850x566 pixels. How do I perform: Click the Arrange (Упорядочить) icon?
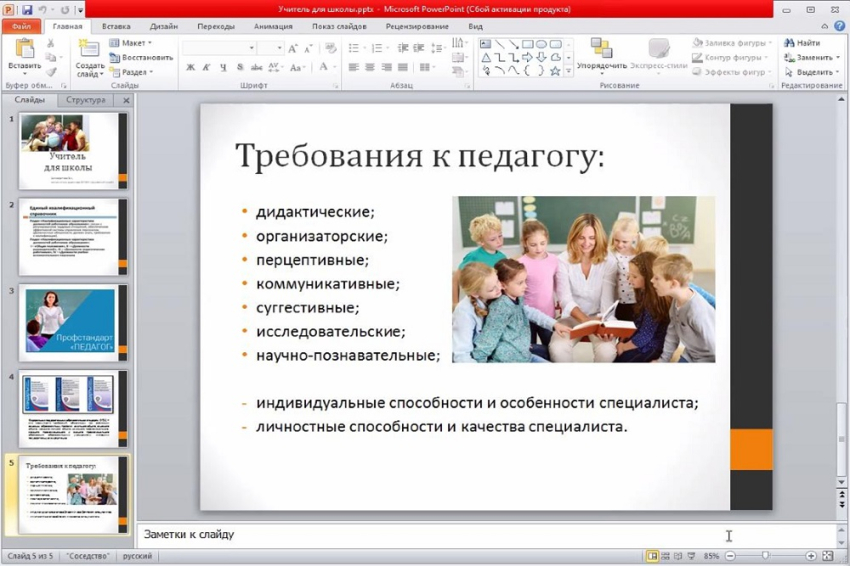click(601, 49)
